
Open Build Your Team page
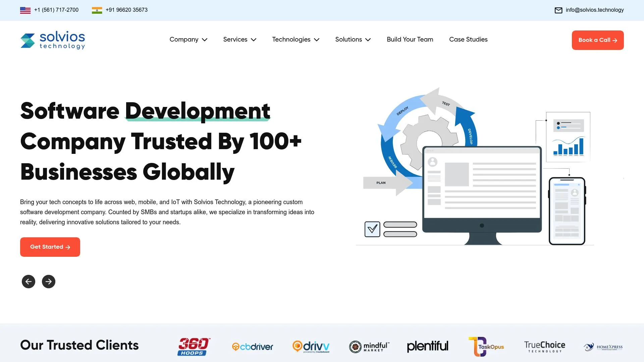click(x=410, y=40)
